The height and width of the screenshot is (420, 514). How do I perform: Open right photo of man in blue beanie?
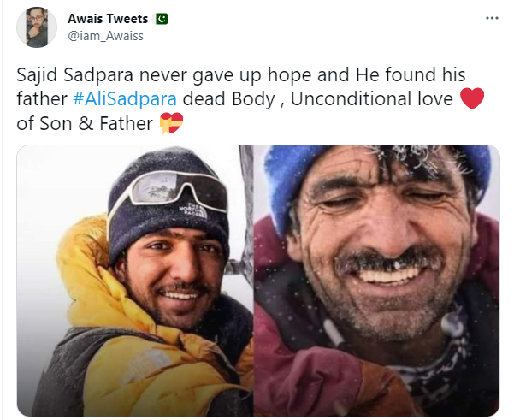click(x=377, y=281)
